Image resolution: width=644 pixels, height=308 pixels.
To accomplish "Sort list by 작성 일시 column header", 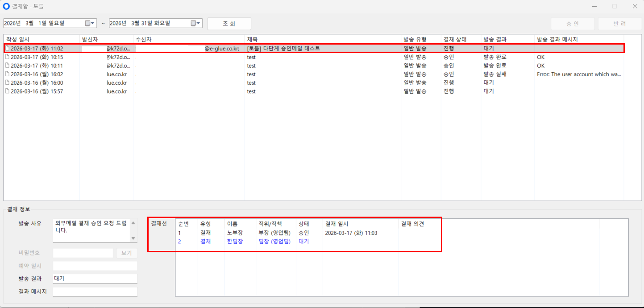I will [x=18, y=39].
